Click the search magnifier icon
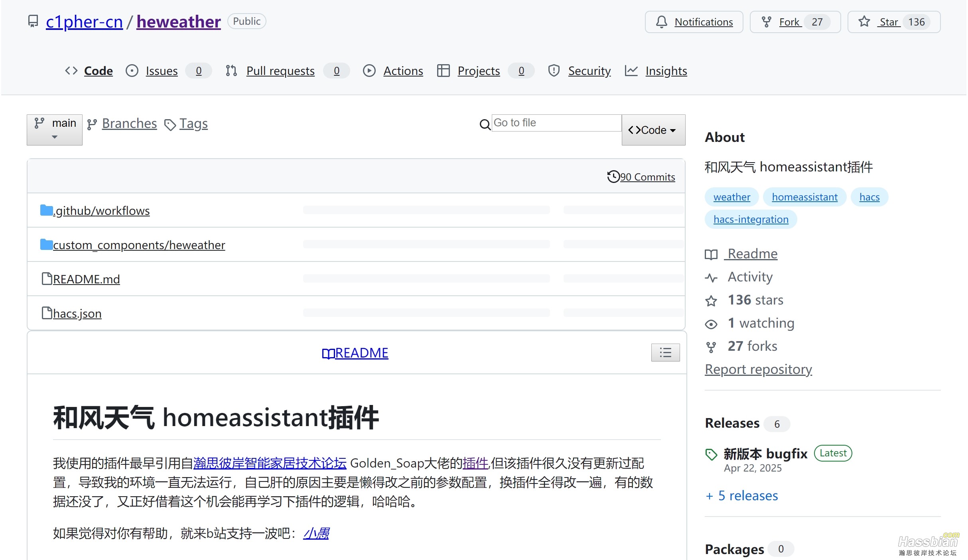968x560 pixels. [485, 125]
